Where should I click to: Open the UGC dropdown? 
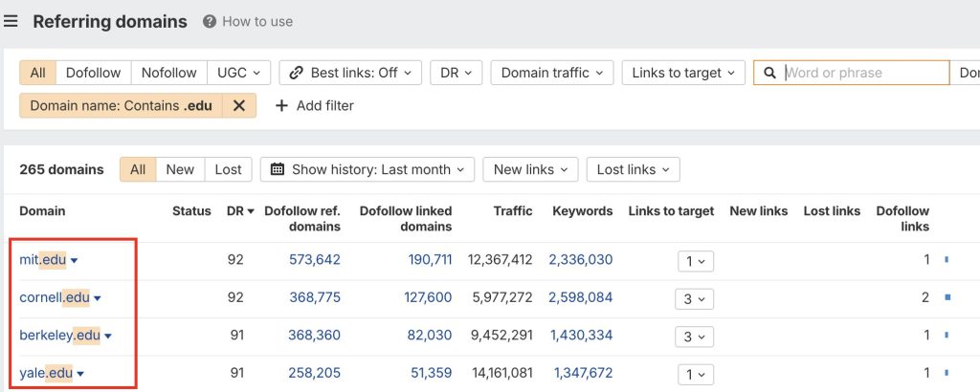[x=238, y=73]
